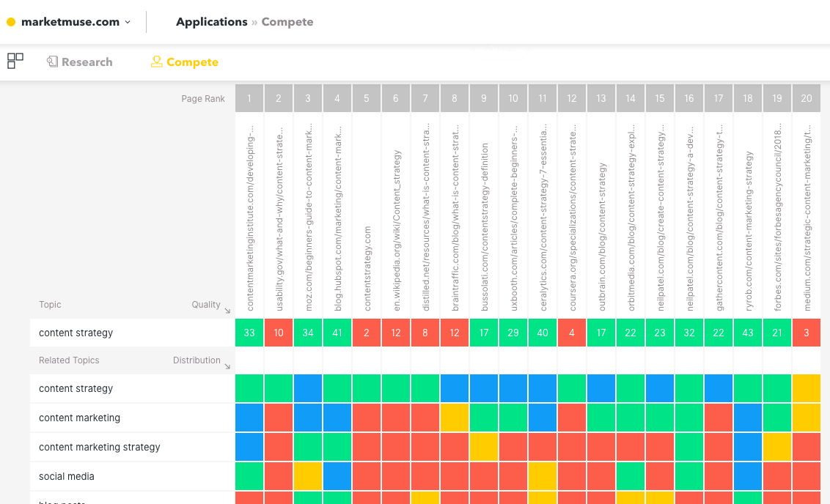Viewport: 830px width, 504px height.
Task: Click blue social media cell under rank 4
Action: (x=337, y=476)
